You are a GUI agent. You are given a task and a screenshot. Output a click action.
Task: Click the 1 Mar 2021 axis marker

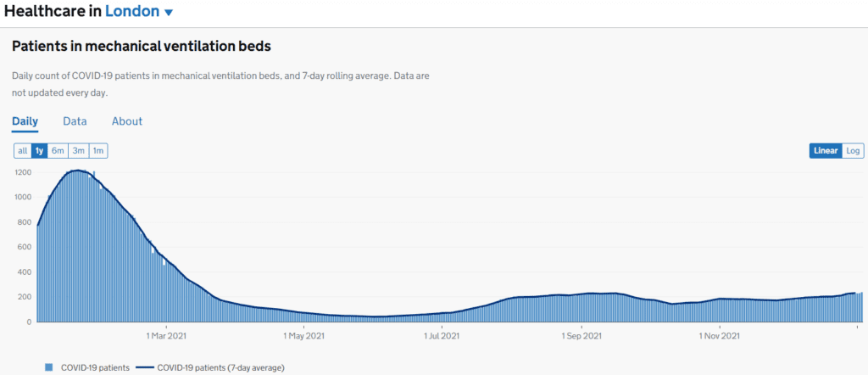point(166,336)
